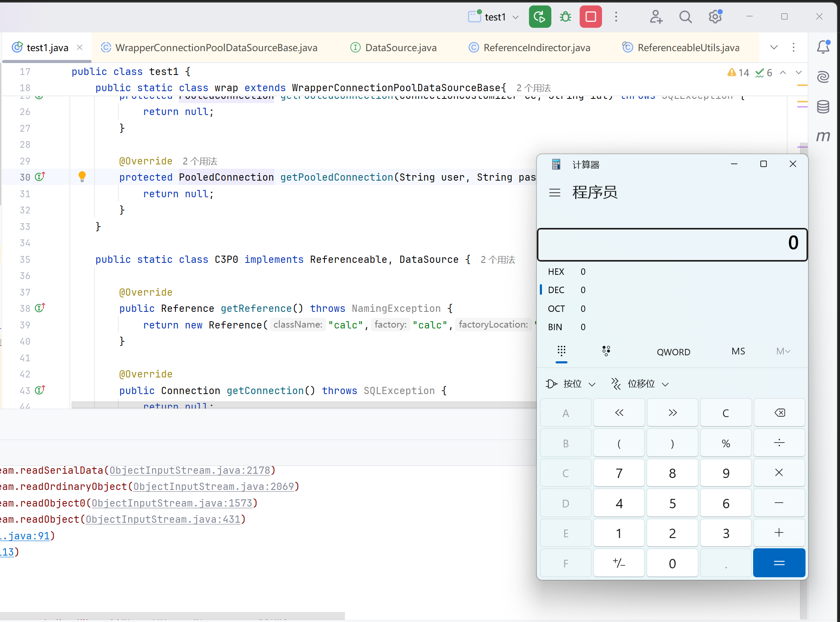
Task: Select full keypad mode in the calculator
Action: click(562, 351)
